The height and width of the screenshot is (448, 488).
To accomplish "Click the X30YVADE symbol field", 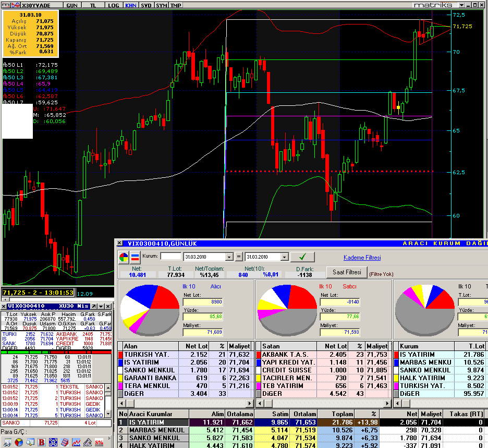I will [41, 5].
